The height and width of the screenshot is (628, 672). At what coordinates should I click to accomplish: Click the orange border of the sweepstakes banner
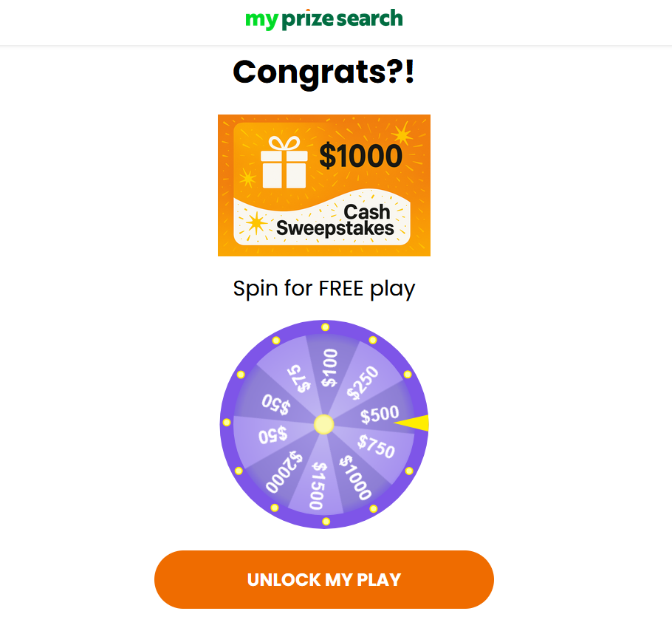[224, 185]
